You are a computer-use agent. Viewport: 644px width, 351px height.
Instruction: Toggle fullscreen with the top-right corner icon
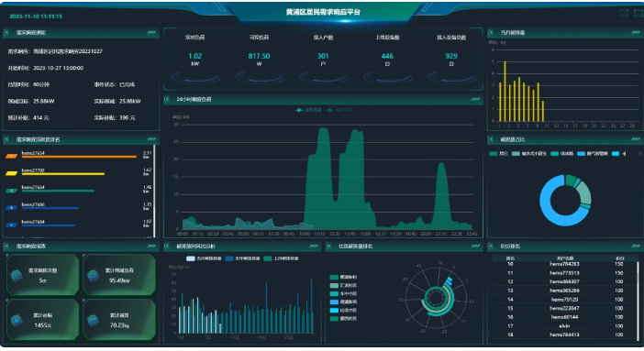pyautogui.click(x=638, y=13)
